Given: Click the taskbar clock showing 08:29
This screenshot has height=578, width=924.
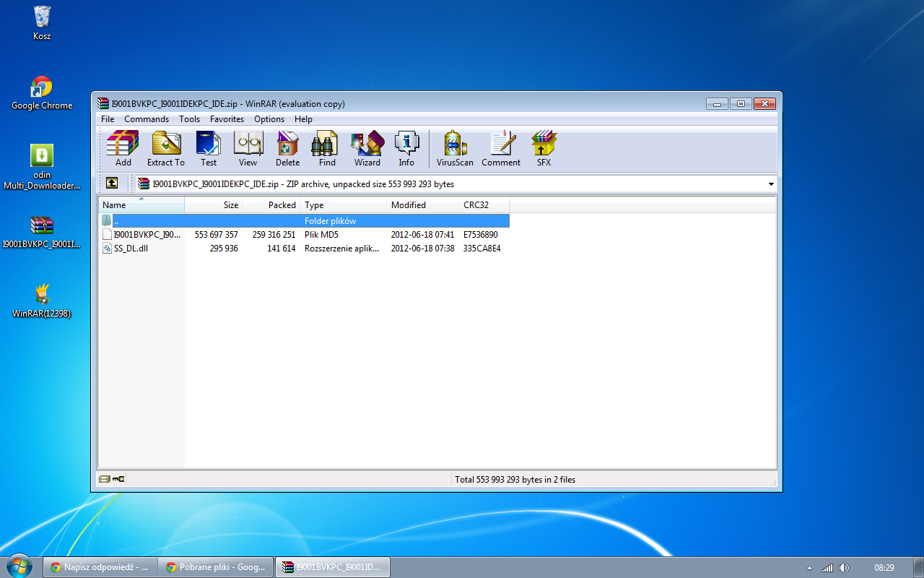Looking at the screenshot, I should coord(884,568).
